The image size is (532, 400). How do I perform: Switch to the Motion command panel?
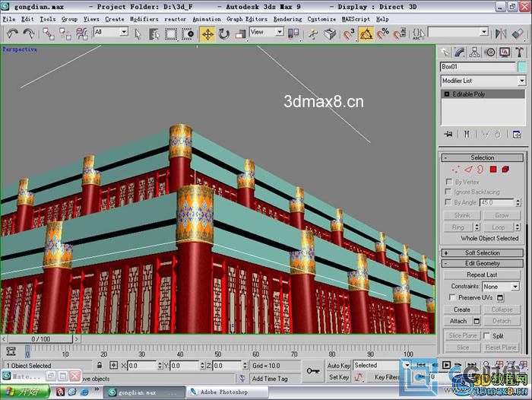[489, 52]
